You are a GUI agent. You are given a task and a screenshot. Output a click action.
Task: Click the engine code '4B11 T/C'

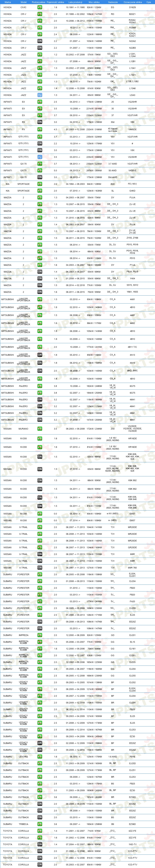click(132, 347)
